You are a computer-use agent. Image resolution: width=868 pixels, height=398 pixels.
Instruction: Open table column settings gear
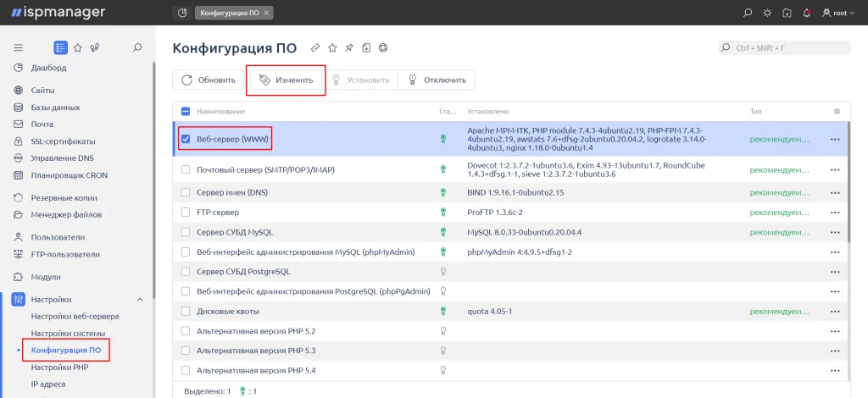(x=837, y=111)
